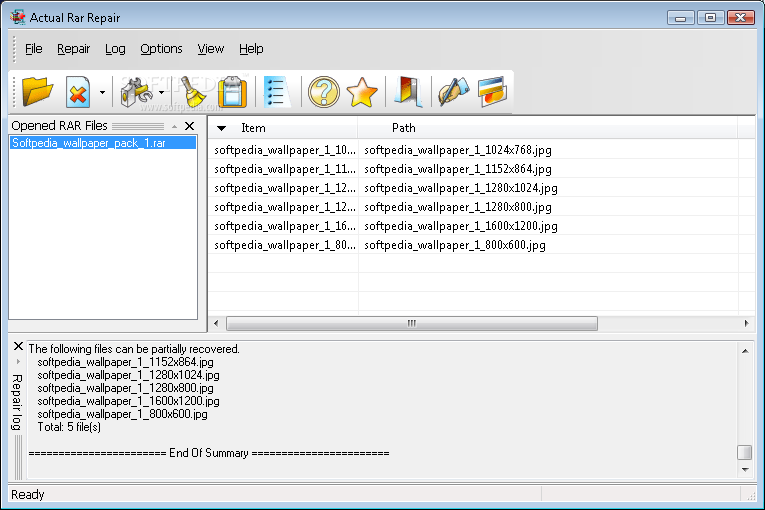Click the 'End Of Summary' log line

point(209,453)
